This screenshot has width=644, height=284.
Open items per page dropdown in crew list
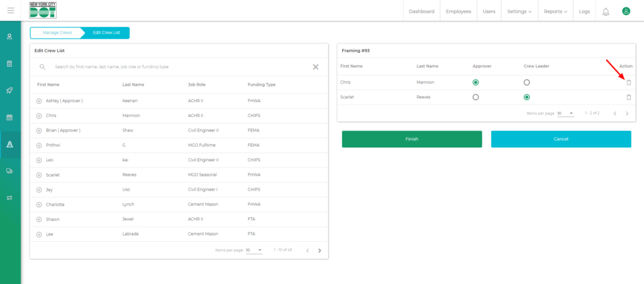pyautogui.click(x=254, y=250)
